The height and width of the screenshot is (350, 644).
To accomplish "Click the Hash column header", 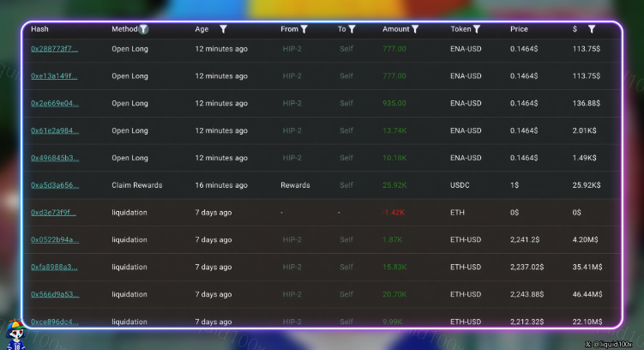I will click(x=39, y=29).
